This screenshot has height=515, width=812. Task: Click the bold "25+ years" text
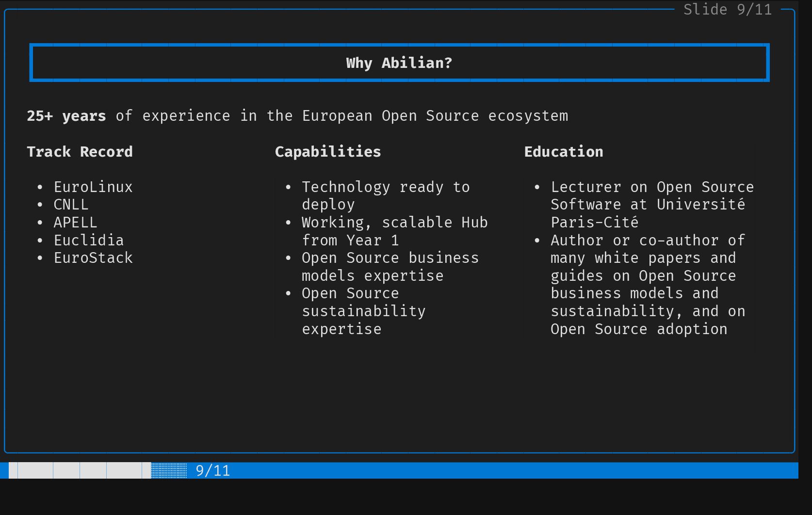tap(66, 116)
